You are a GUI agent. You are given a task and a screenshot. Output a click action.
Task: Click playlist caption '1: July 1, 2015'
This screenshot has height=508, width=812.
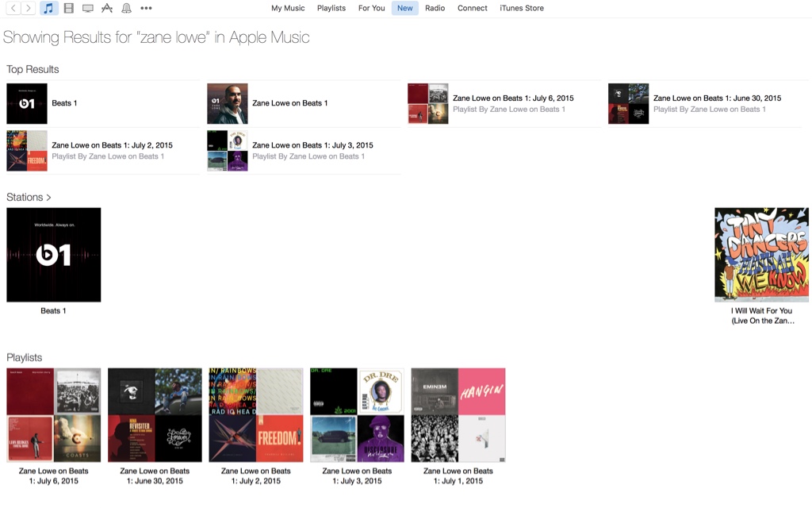[458, 481]
